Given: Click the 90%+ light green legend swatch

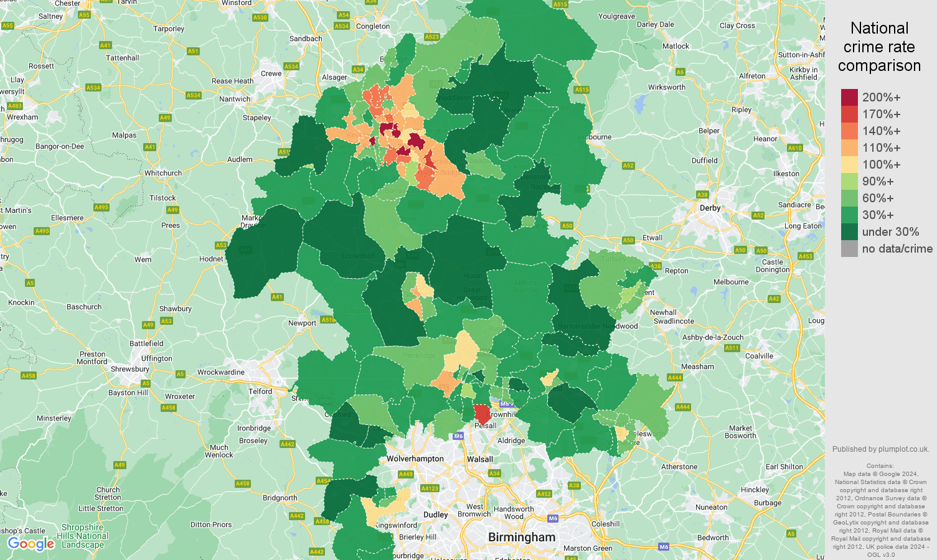Looking at the screenshot, I should click(x=849, y=181).
